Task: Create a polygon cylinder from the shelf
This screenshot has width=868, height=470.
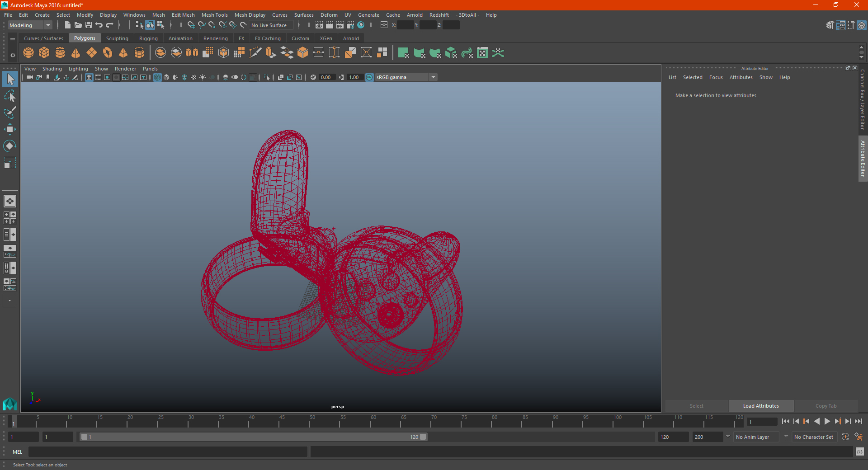Action: [60, 53]
